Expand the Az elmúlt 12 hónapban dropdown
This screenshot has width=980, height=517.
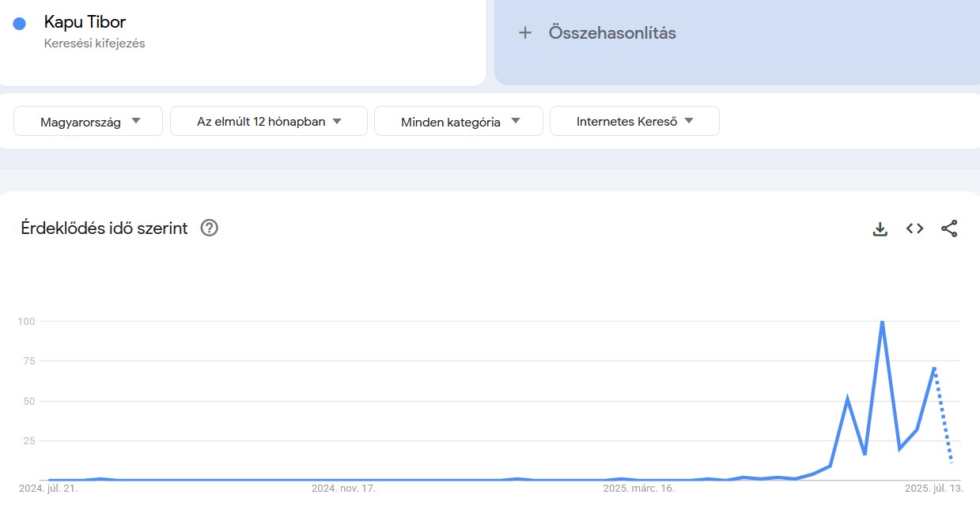269,121
